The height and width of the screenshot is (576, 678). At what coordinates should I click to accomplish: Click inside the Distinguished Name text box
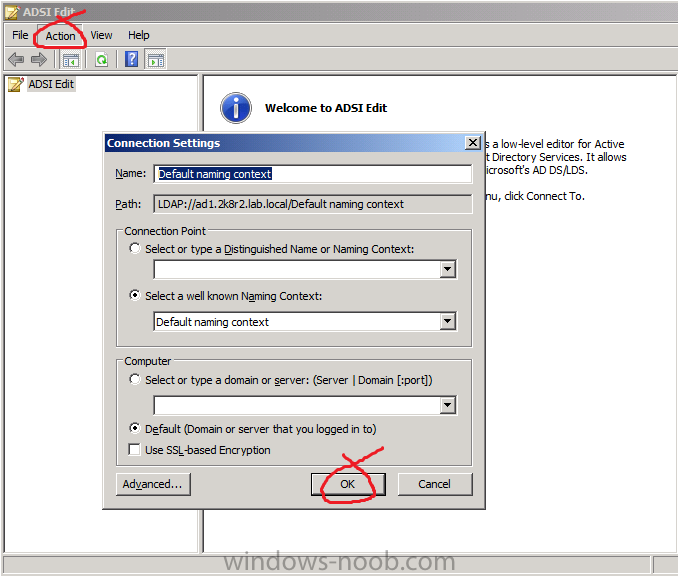pos(297,269)
